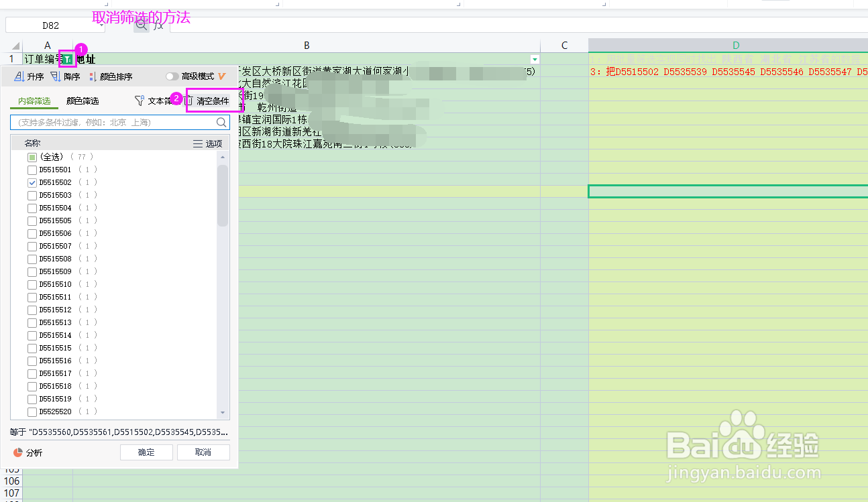Uncheck the D5515502 checkbox
The height and width of the screenshot is (502, 868).
tap(32, 182)
